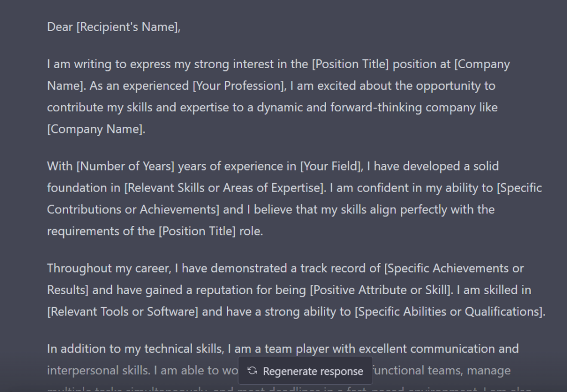Click the Regenerate response button
Viewport: 567px width, 392px height.
point(305,370)
